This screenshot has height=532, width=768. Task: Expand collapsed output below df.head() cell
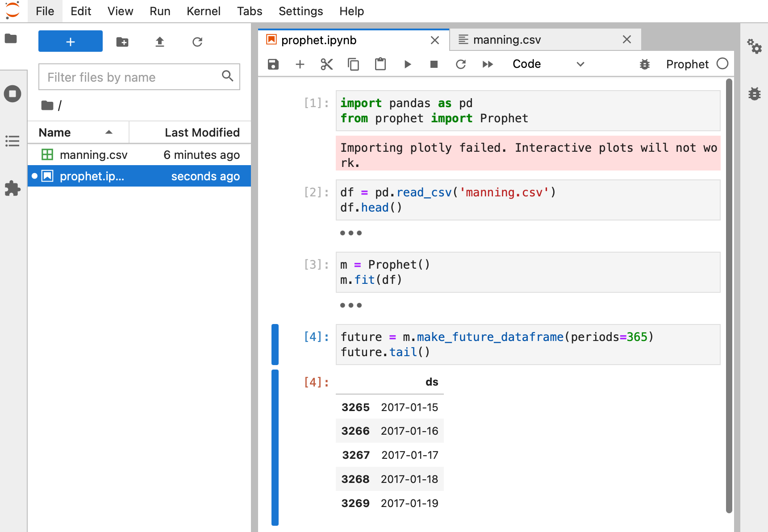click(351, 233)
